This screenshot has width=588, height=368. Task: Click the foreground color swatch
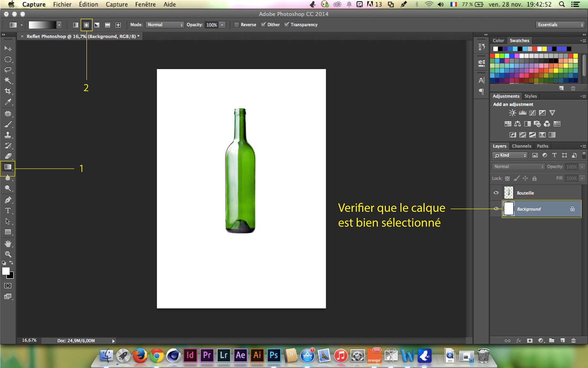click(6, 271)
